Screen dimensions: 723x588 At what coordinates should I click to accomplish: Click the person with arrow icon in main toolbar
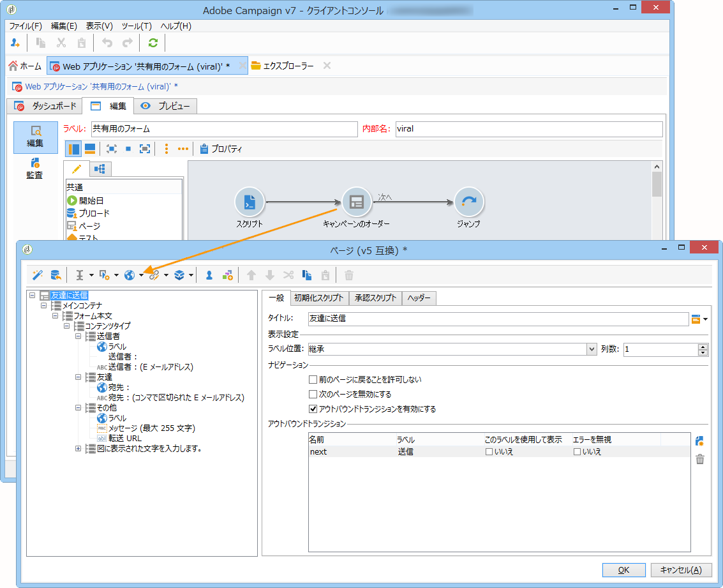[15, 43]
